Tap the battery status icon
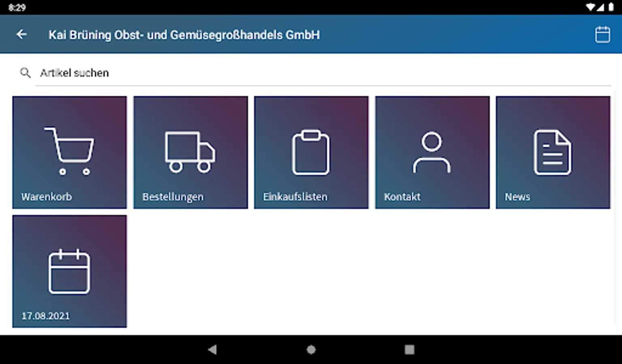Viewport: 622px width, 364px height. [x=611, y=7]
